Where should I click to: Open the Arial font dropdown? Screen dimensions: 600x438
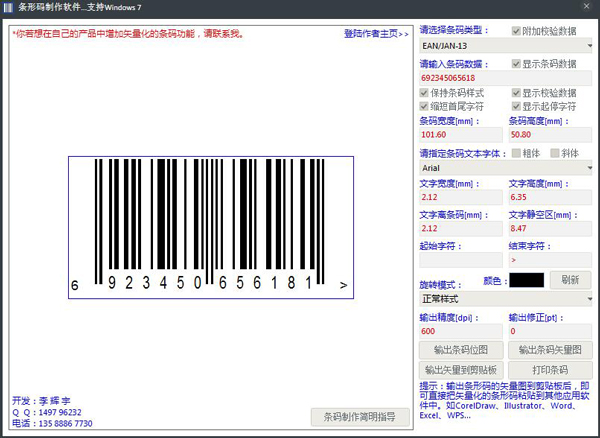tap(505, 168)
